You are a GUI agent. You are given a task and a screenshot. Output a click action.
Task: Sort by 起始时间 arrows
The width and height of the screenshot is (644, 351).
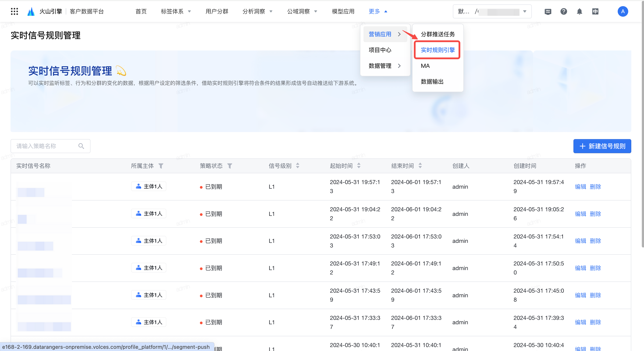(359, 166)
